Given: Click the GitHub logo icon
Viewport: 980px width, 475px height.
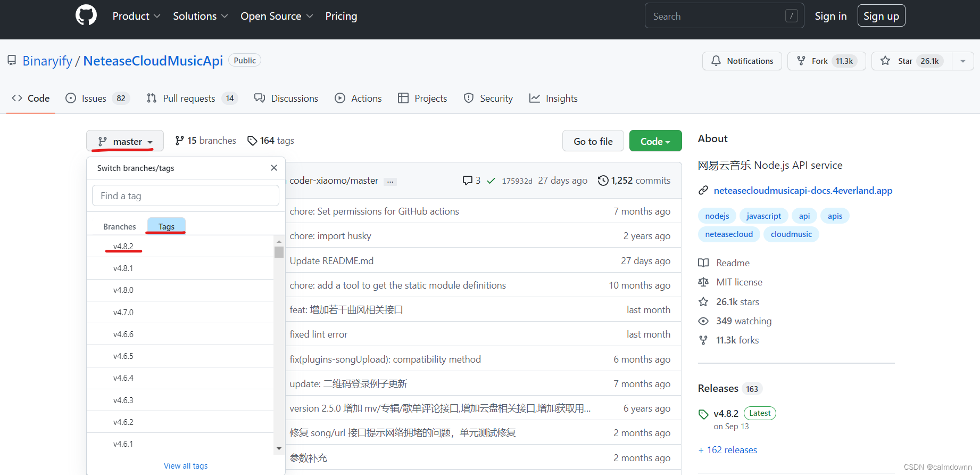Looking at the screenshot, I should [86, 15].
